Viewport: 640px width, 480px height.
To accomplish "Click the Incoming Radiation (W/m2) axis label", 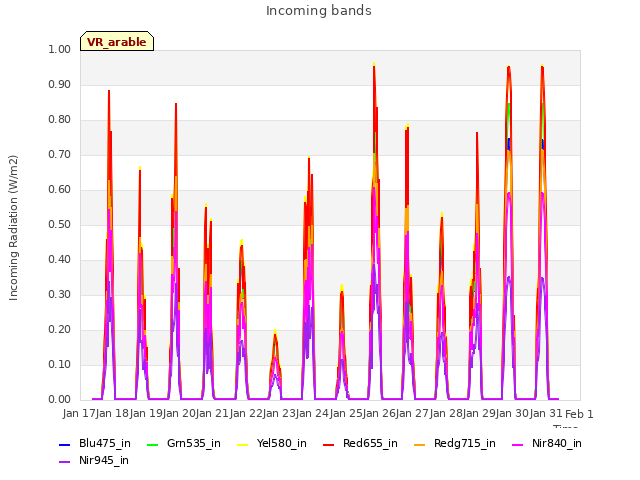I will (13, 228).
